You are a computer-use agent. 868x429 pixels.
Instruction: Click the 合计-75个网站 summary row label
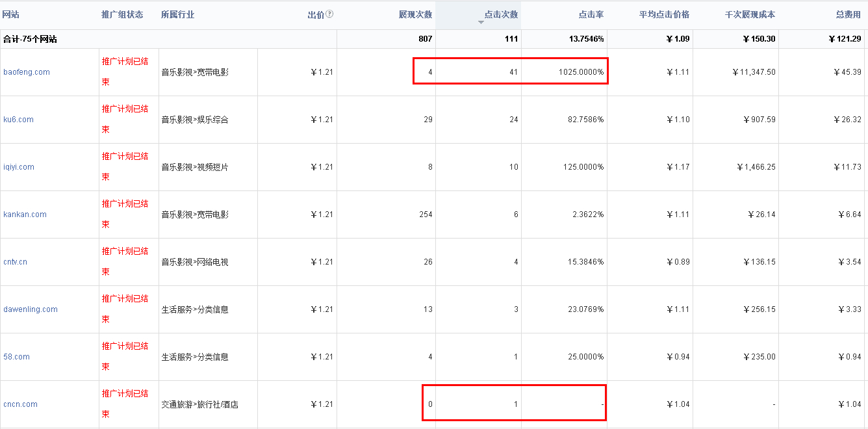30,39
